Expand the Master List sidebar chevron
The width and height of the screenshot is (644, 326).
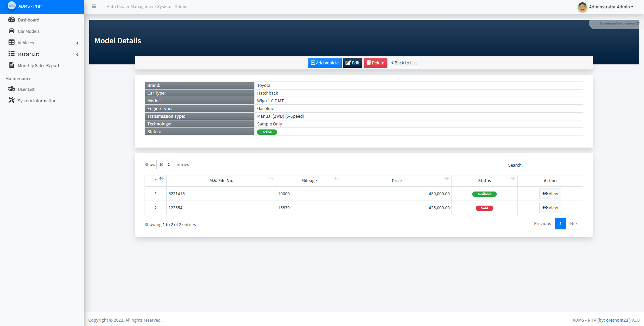tap(77, 54)
